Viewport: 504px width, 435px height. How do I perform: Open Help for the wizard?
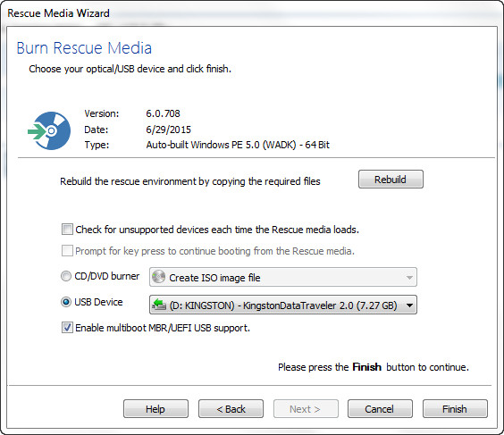(155, 409)
